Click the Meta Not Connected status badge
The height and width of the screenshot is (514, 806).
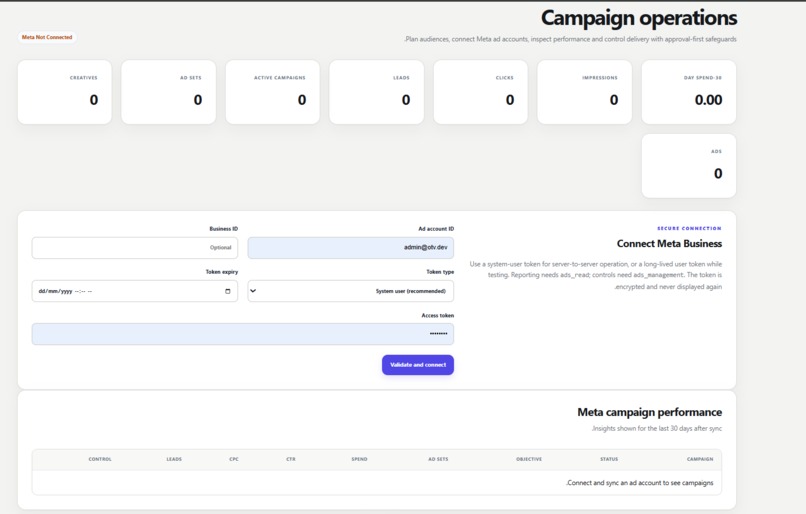(x=47, y=37)
